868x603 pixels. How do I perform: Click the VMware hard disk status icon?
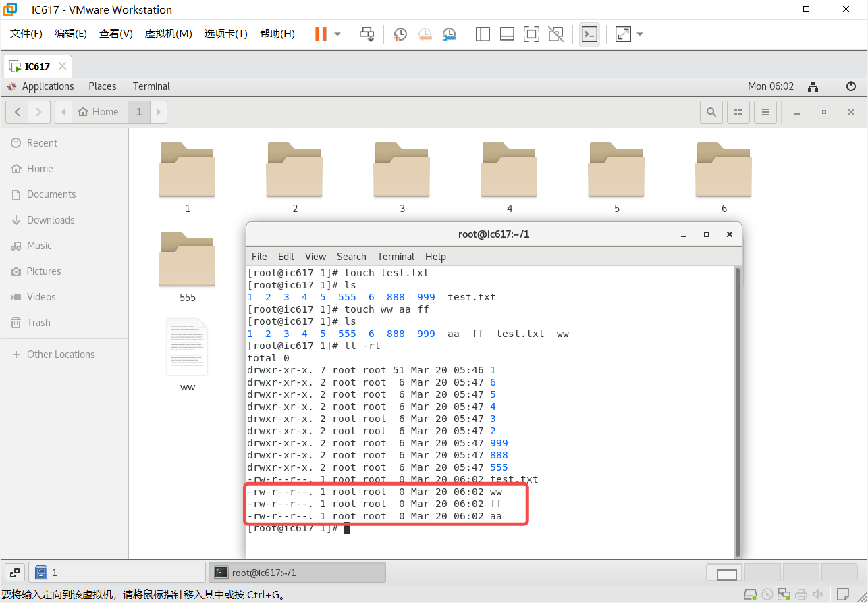(x=750, y=595)
